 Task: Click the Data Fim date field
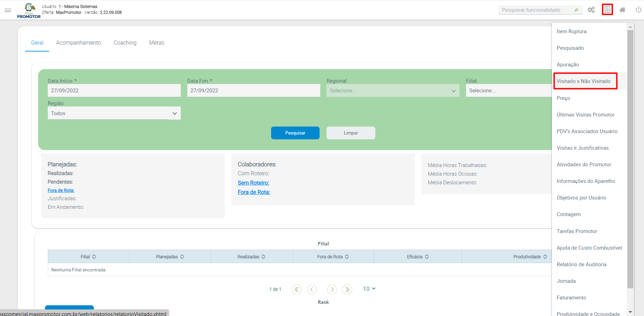pyautogui.click(x=254, y=91)
